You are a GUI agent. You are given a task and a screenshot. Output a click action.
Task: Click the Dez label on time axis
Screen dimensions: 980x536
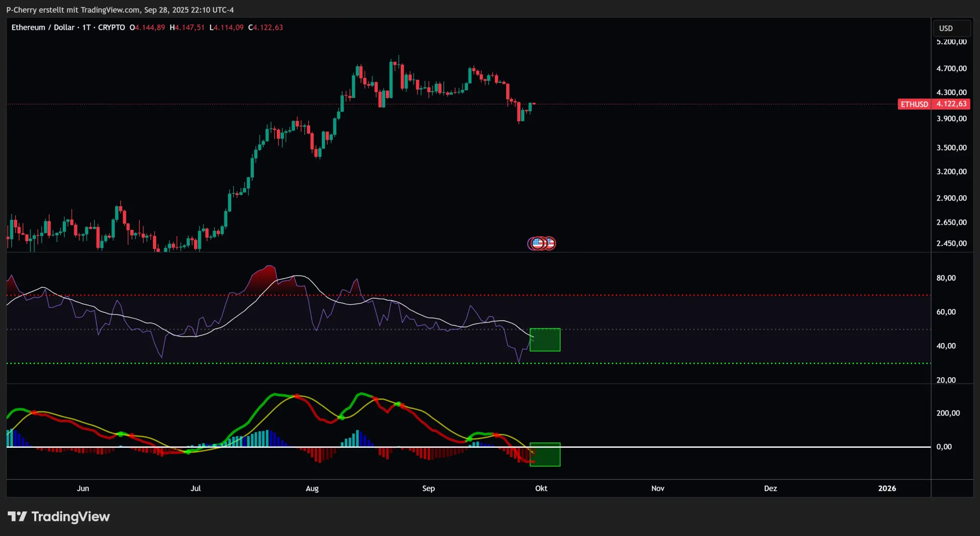(771, 488)
